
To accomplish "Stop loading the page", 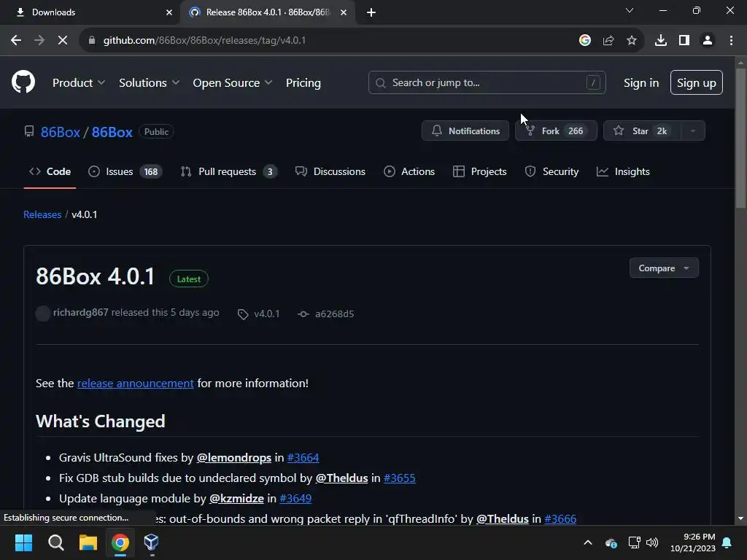I will coord(63,41).
